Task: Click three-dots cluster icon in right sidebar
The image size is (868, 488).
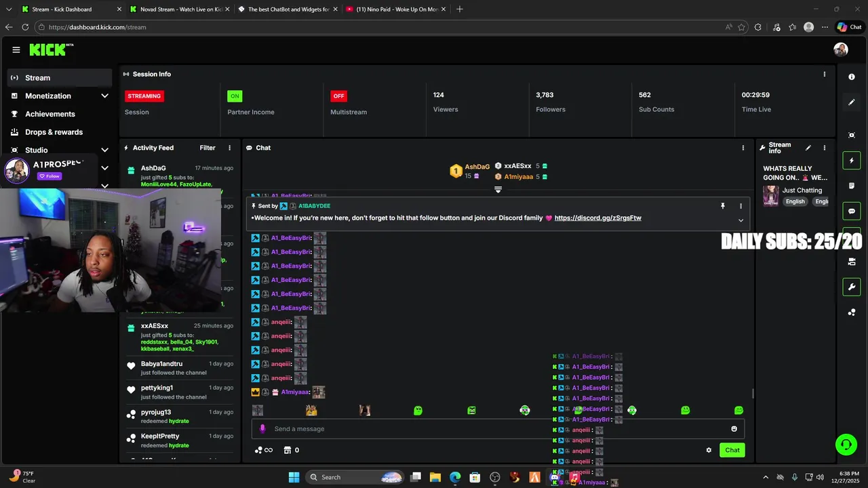Action: pyautogui.click(x=852, y=312)
